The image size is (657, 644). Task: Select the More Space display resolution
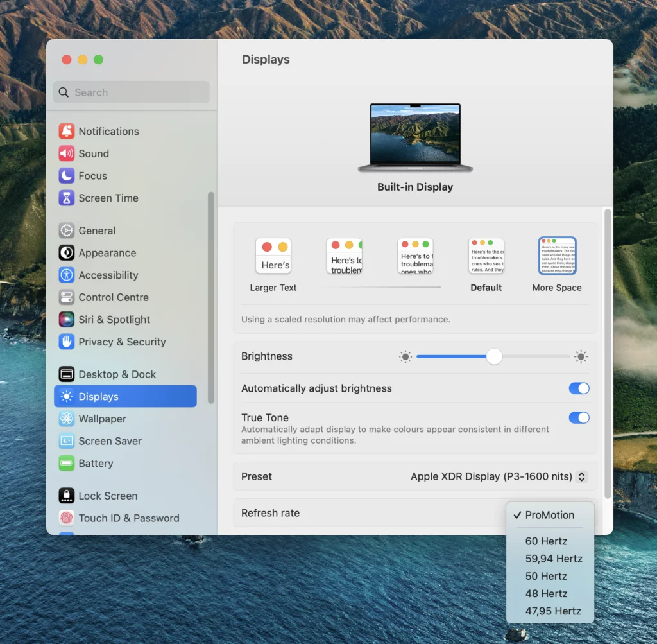coord(557,255)
